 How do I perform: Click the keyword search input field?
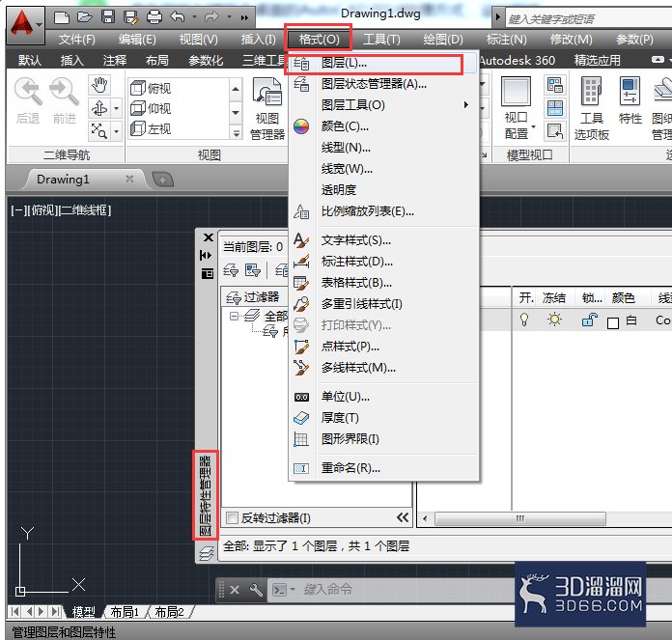tap(588, 19)
